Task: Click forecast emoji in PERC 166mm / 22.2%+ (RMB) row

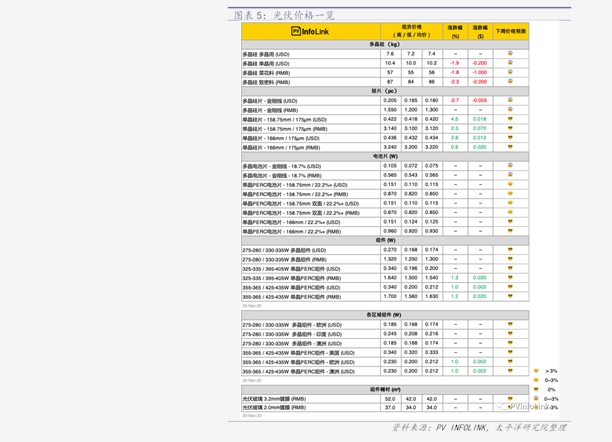Action: 510,231
